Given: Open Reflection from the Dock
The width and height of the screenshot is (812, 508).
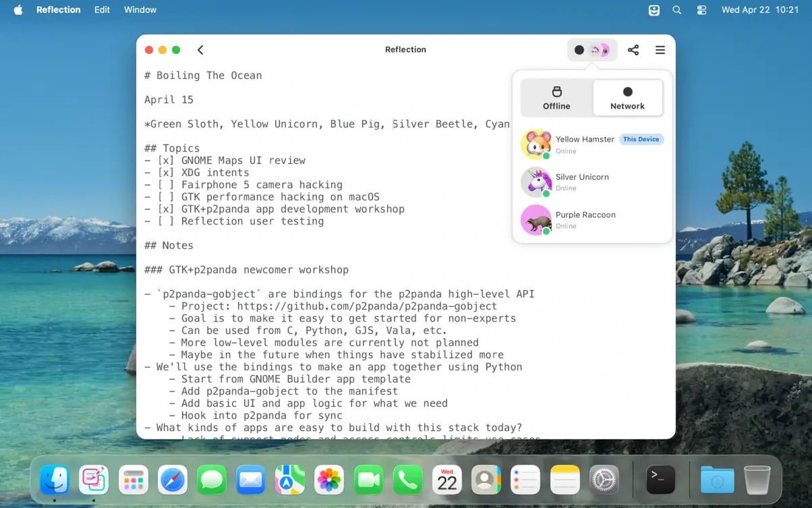Looking at the screenshot, I should click(x=93, y=480).
